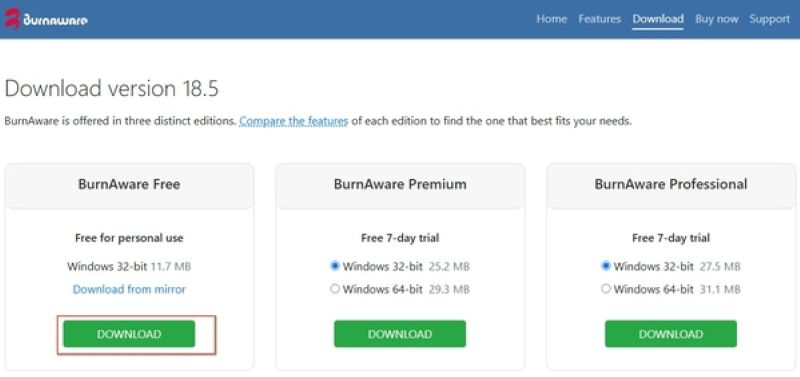
Task: Go to the Features page
Action: [x=599, y=19]
